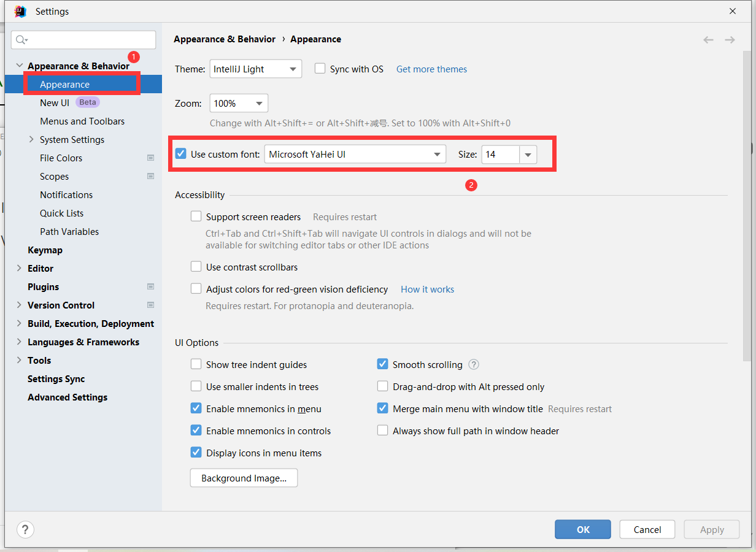The height and width of the screenshot is (552, 756).
Task: Open the Theme dropdown
Action: click(256, 69)
